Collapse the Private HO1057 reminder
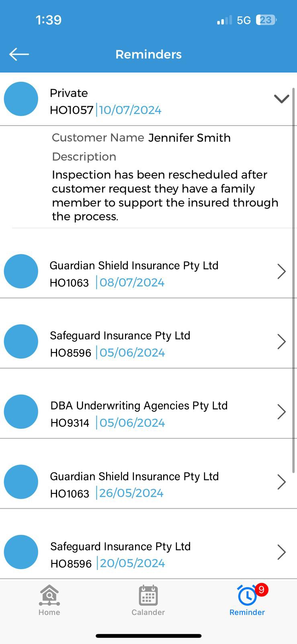297x644 pixels. click(281, 99)
